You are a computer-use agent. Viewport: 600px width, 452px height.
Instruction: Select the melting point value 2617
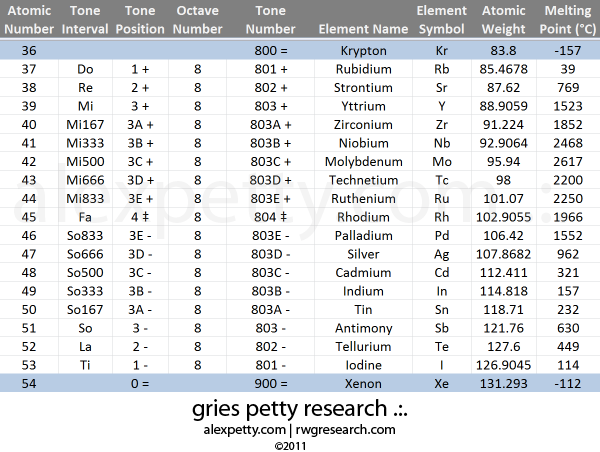(x=567, y=161)
